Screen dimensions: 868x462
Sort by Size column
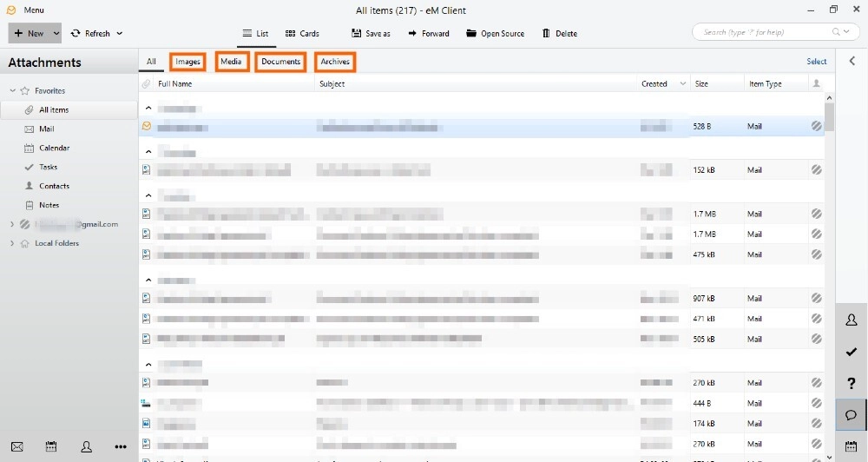pos(701,83)
